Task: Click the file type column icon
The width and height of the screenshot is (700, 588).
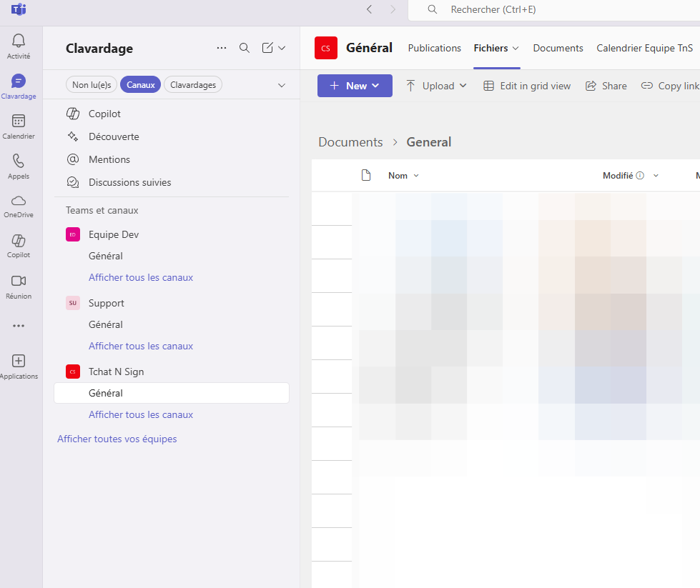Action: pyautogui.click(x=366, y=175)
